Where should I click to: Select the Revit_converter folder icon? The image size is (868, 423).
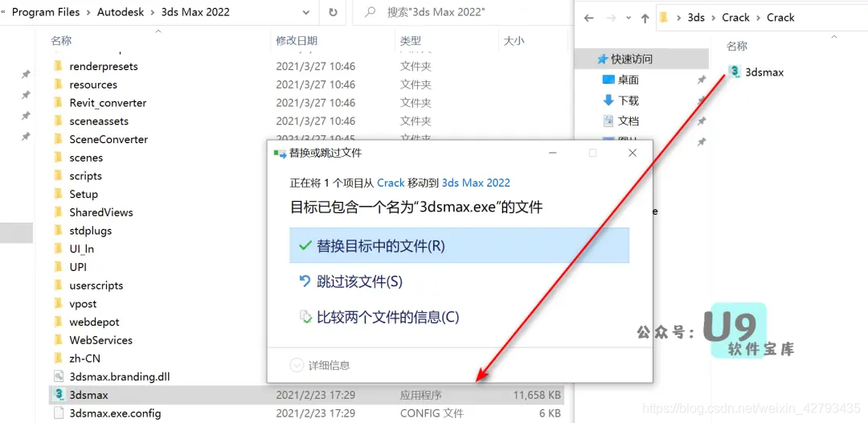point(58,102)
